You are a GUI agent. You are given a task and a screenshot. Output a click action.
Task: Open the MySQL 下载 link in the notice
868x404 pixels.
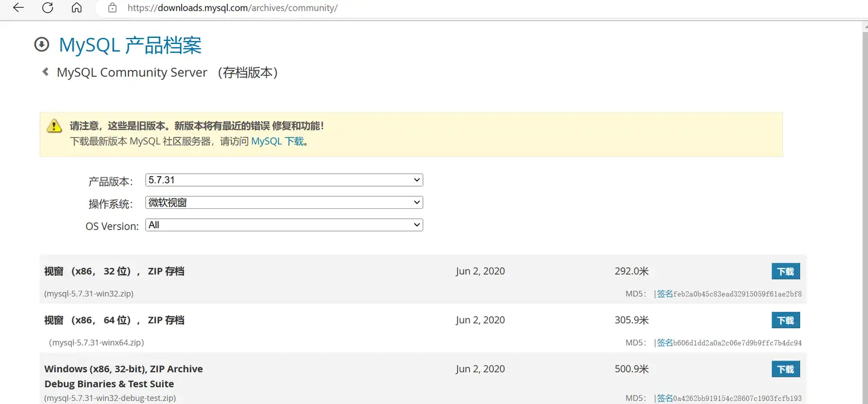click(x=277, y=141)
